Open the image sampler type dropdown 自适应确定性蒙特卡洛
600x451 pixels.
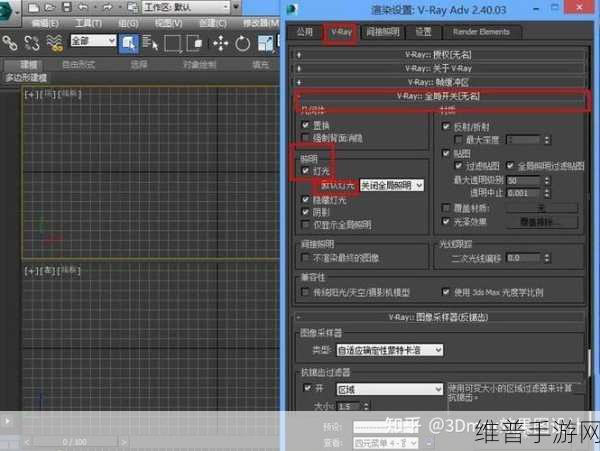390,350
